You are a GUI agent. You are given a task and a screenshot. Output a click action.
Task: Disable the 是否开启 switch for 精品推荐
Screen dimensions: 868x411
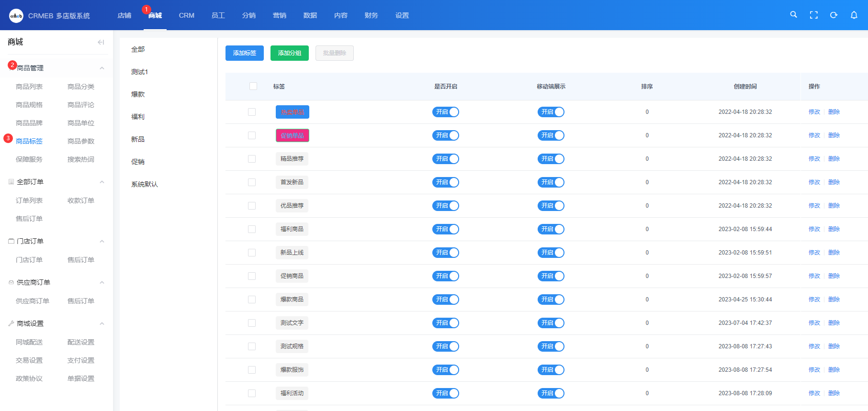point(445,159)
